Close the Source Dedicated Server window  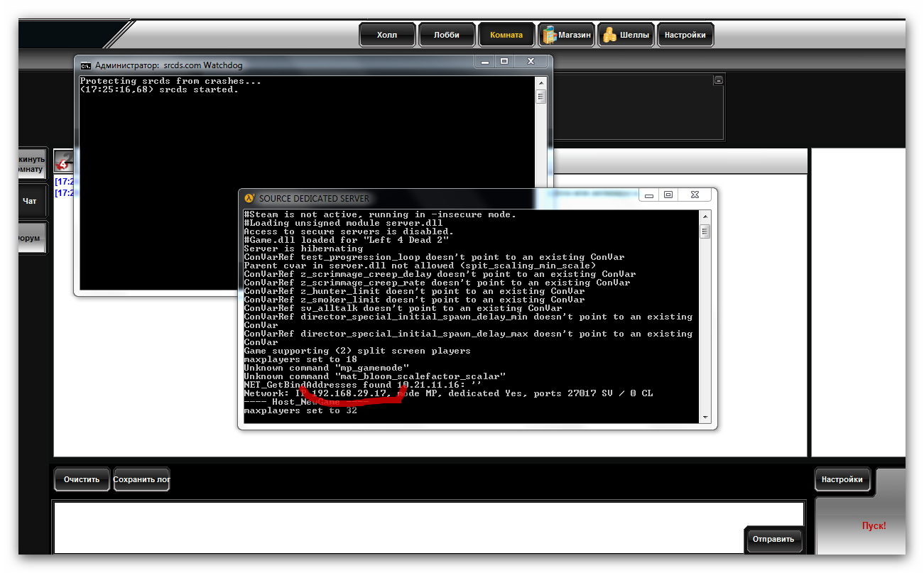[695, 194]
